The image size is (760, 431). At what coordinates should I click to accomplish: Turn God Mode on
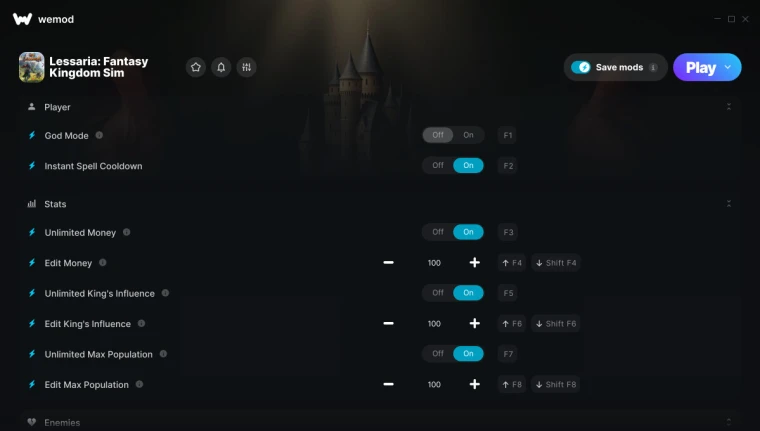coord(468,135)
